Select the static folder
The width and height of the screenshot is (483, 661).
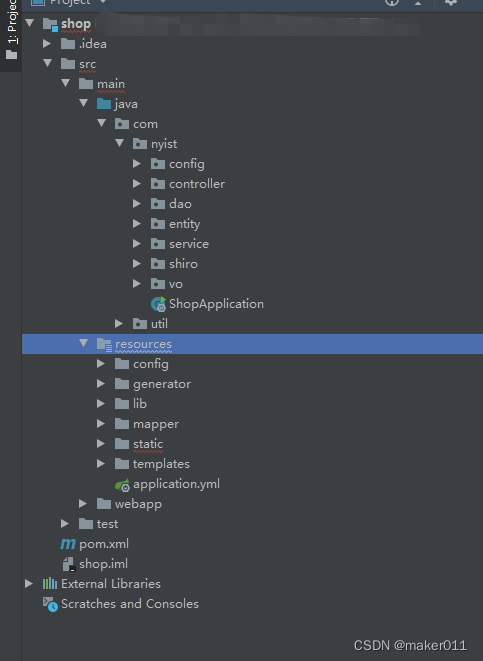(148, 444)
